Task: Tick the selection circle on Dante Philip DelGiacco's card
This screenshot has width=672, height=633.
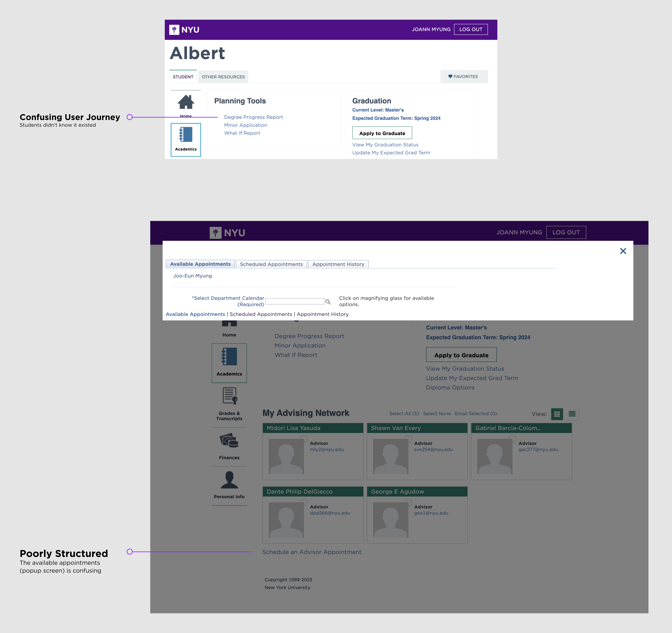Action: coord(304,503)
